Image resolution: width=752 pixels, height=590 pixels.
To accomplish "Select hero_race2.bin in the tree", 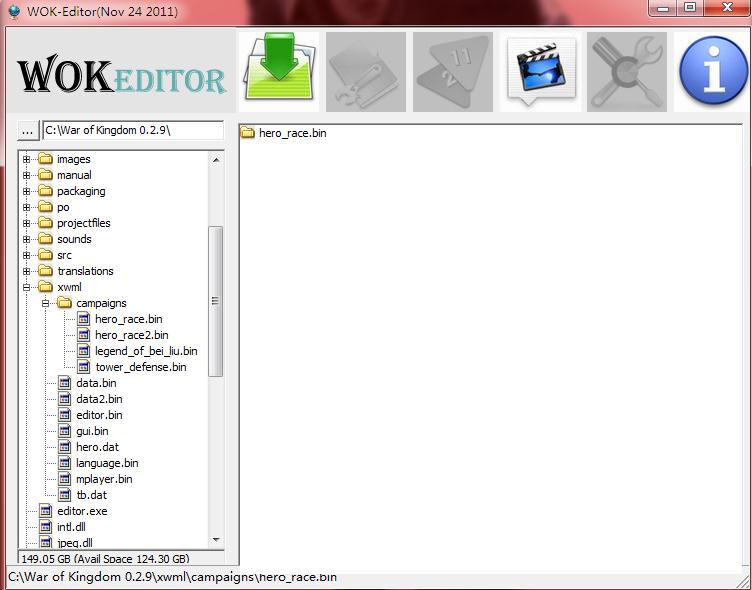I will 131,335.
